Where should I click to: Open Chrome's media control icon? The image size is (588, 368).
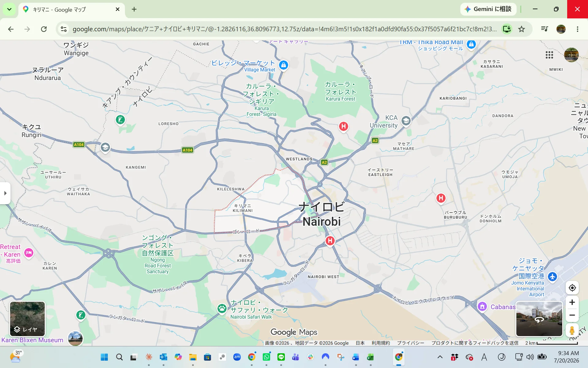(545, 29)
